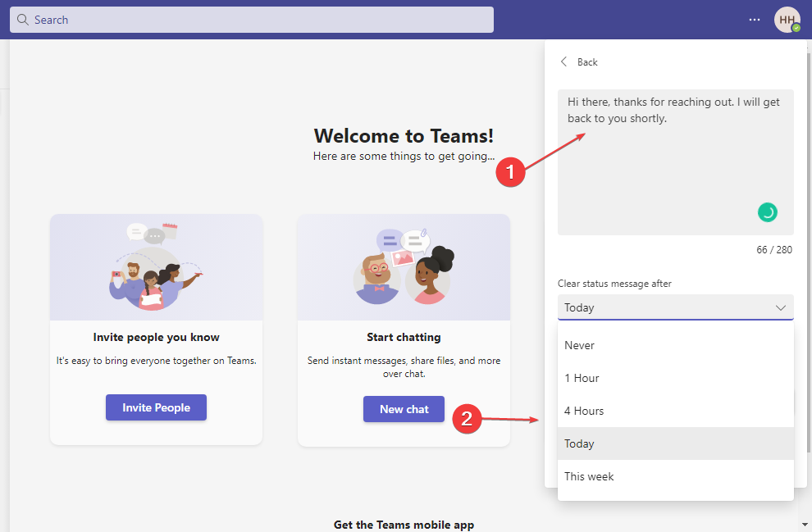Screen dimensions: 812x532
Task: Open the more options ellipsis menu
Action: [x=755, y=20]
